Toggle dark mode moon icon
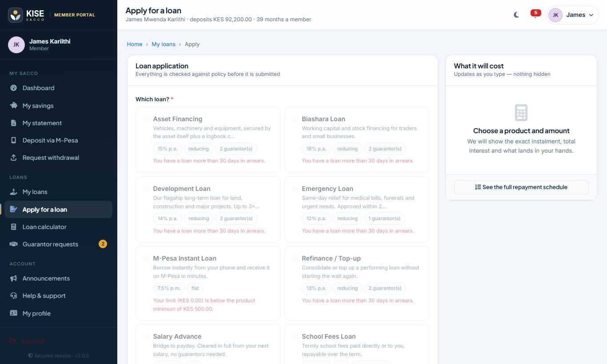Image resolution: width=607 pixels, height=364 pixels. 516,15
